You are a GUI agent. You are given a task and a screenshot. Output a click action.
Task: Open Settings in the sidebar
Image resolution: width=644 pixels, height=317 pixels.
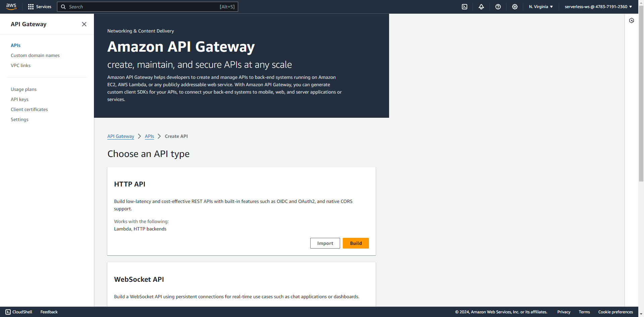click(x=19, y=119)
